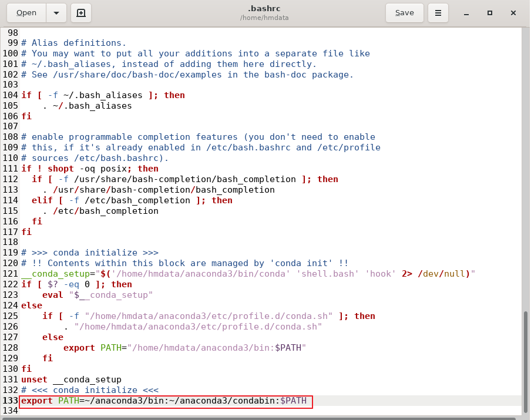This screenshot has height=420, width=531.
Task: Click the Open button
Action: click(26, 13)
